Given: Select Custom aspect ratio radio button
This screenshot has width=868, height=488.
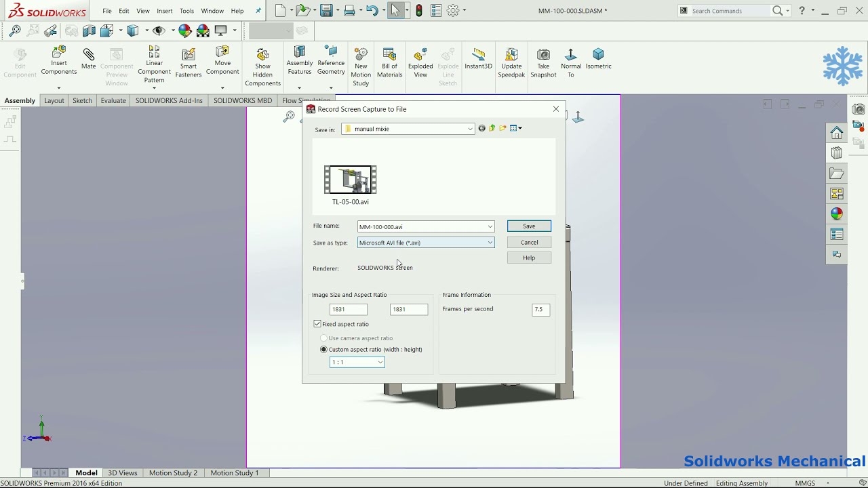Looking at the screenshot, I should click(323, 350).
